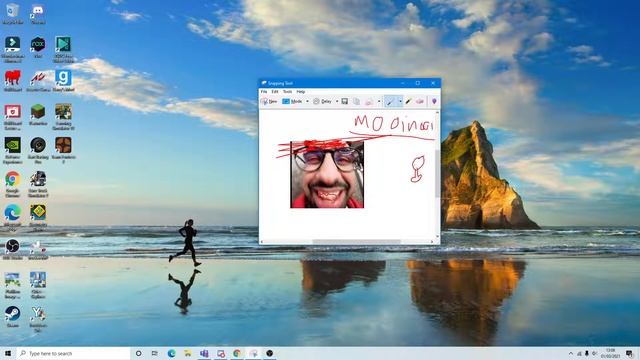The height and width of the screenshot is (360, 640).
Task: Select the OBS Studio desktop shortcut
Action: point(13,249)
